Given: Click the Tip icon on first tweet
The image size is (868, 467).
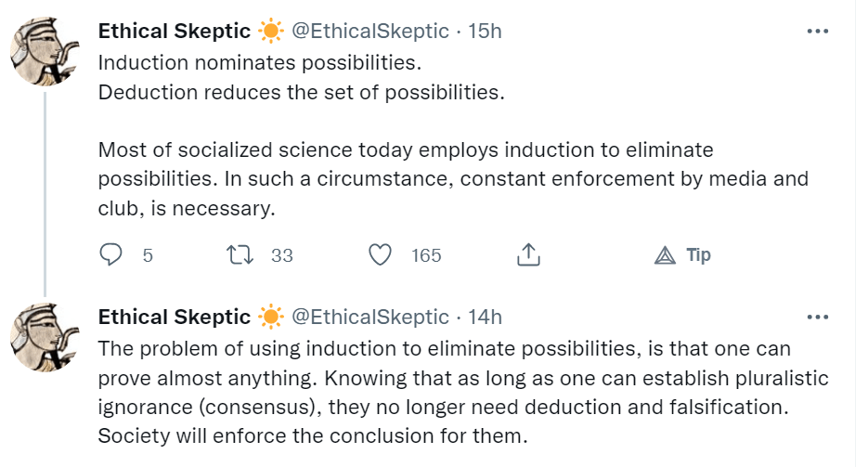Looking at the screenshot, I should pos(666,254).
